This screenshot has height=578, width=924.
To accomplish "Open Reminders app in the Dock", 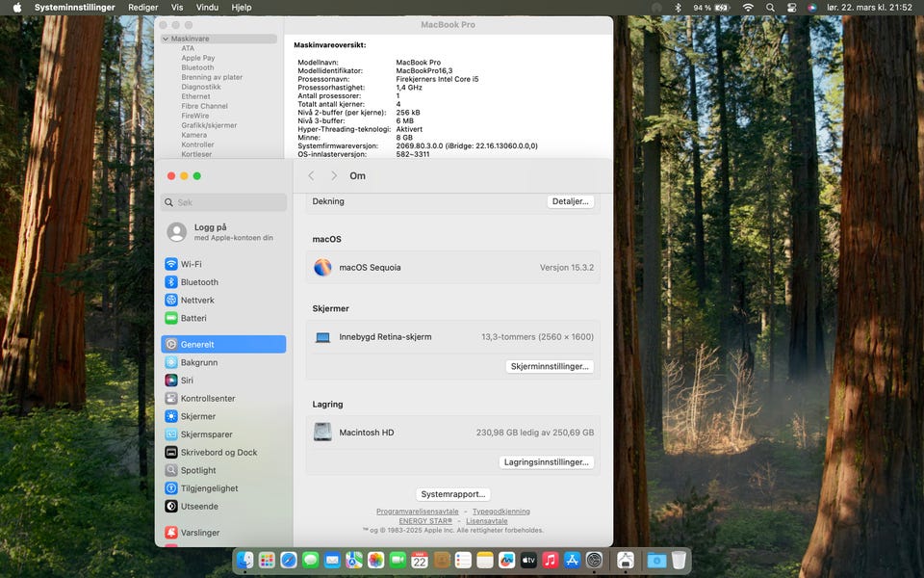I will (x=463, y=560).
